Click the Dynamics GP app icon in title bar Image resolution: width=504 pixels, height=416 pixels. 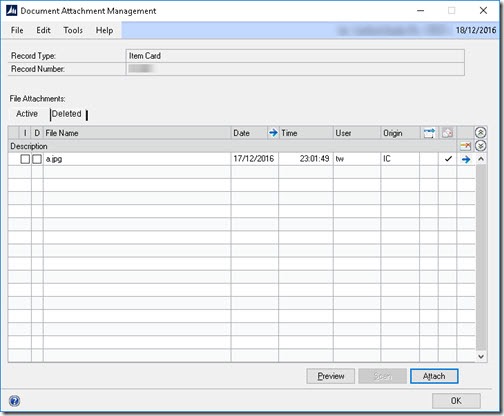point(11,11)
